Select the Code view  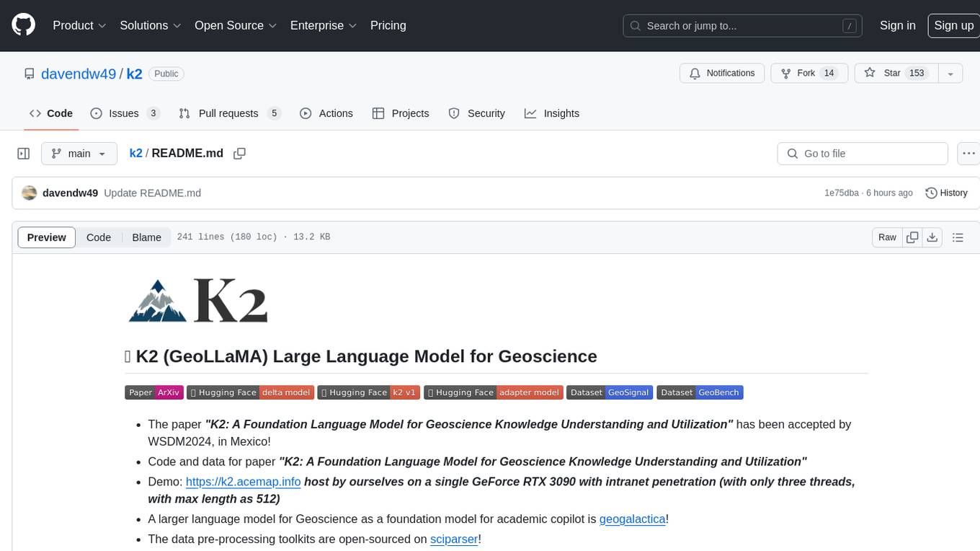pyautogui.click(x=99, y=237)
